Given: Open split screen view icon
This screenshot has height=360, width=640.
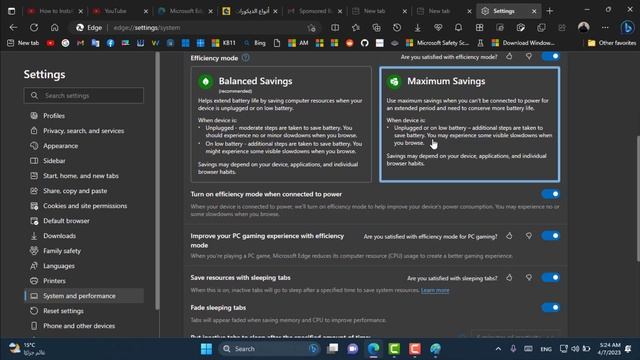Looking at the screenshot, I should tap(335, 27).
